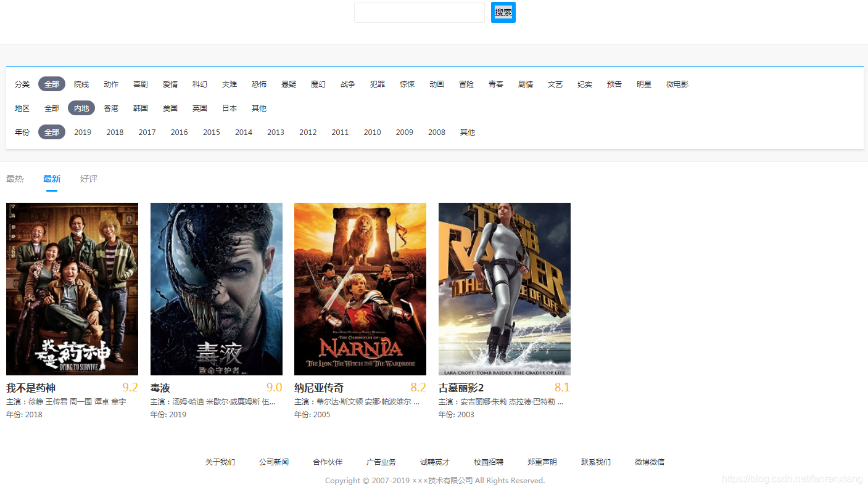Choose the 战争 category
868x490 pixels.
pos(348,84)
